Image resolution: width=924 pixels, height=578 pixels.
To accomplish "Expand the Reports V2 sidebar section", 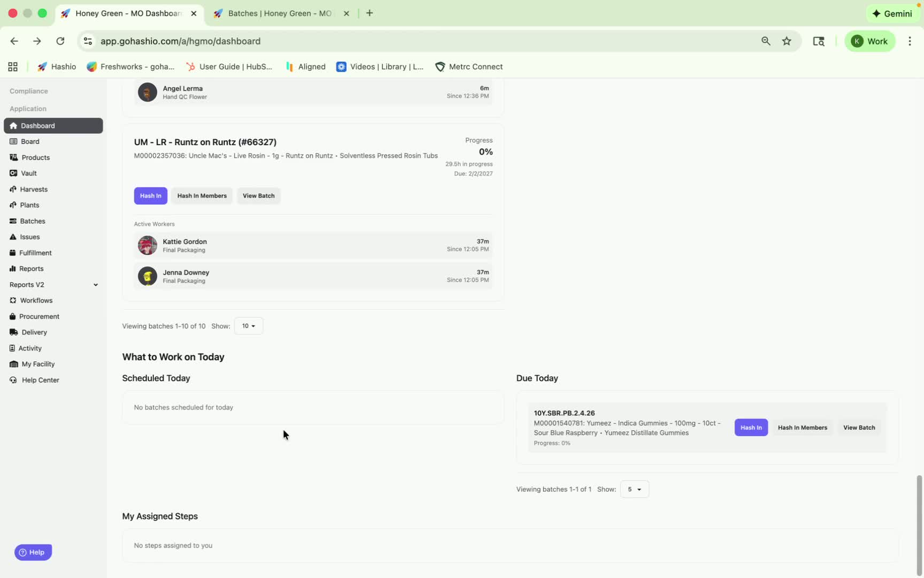I will tap(53, 285).
